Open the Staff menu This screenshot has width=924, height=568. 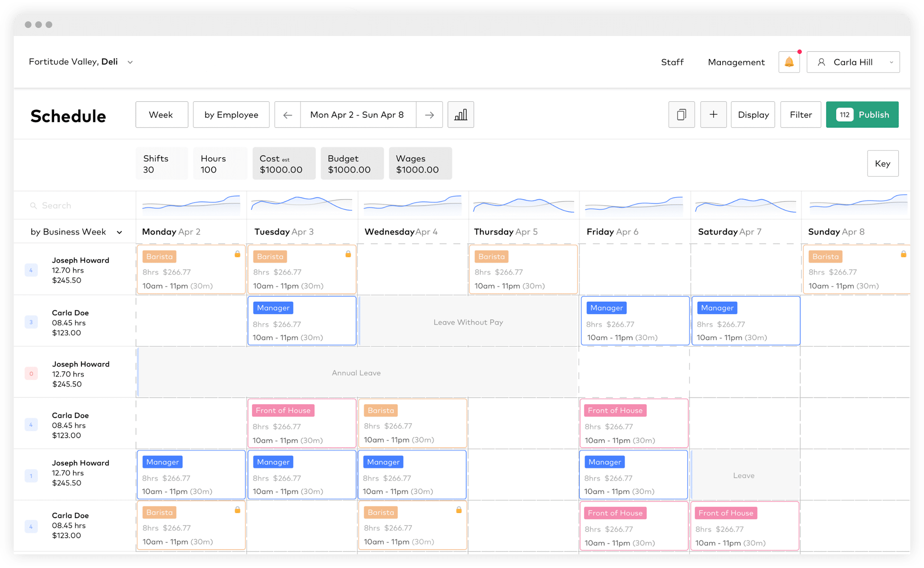click(x=672, y=62)
